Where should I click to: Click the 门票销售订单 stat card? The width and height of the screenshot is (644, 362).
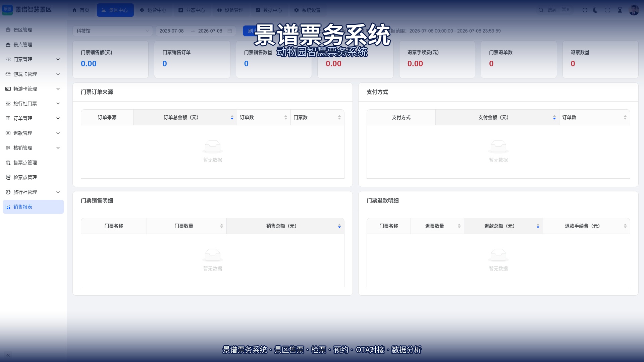coord(192,59)
